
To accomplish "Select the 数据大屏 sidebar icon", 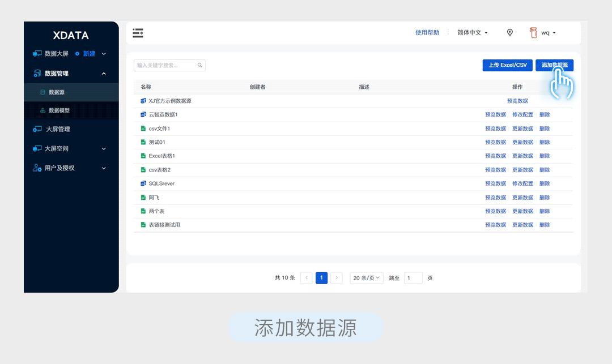I will [37, 53].
